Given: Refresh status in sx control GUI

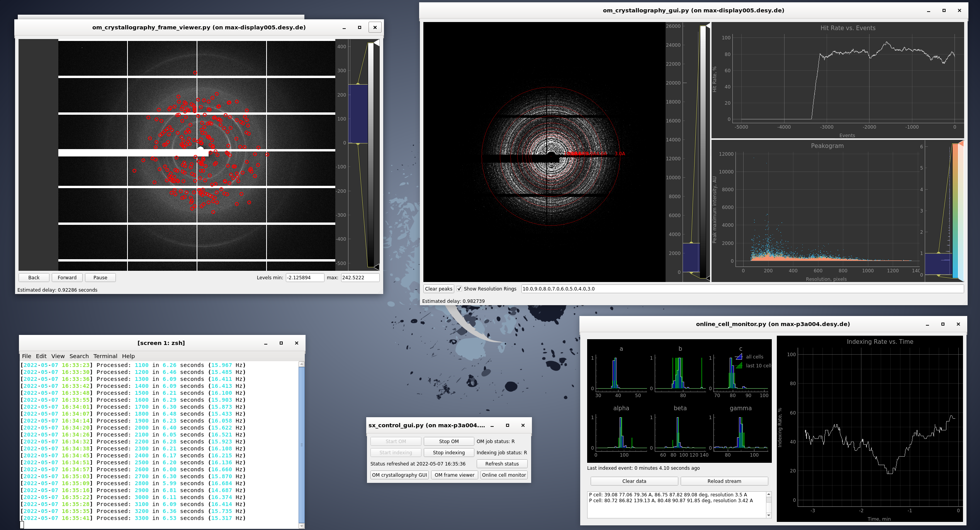Looking at the screenshot, I should pyautogui.click(x=502, y=464).
